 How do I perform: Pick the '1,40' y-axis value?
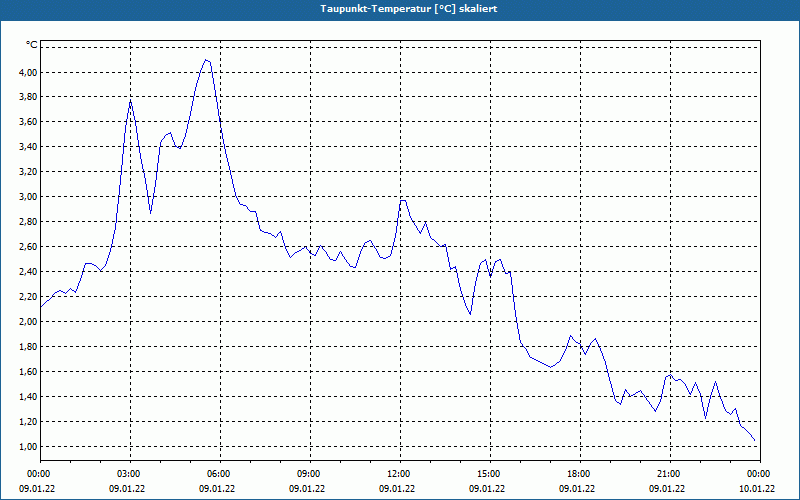29,397
